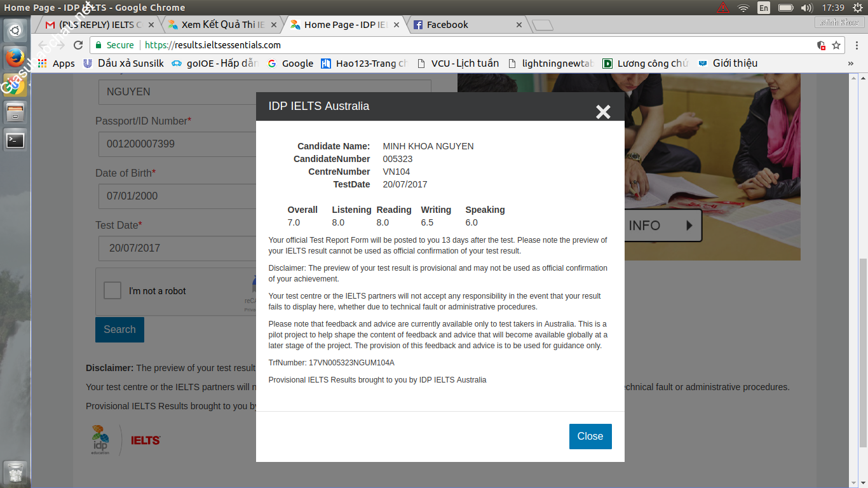Open the Wi-Fi network indicator menu
Image resolution: width=868 pixels, height=488 pixels.
point(743,8)
